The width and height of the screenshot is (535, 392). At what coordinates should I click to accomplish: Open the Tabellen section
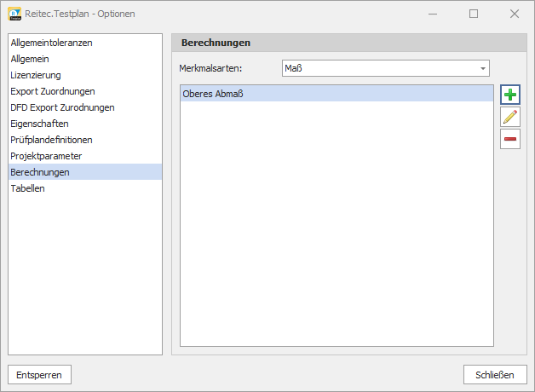85,188
